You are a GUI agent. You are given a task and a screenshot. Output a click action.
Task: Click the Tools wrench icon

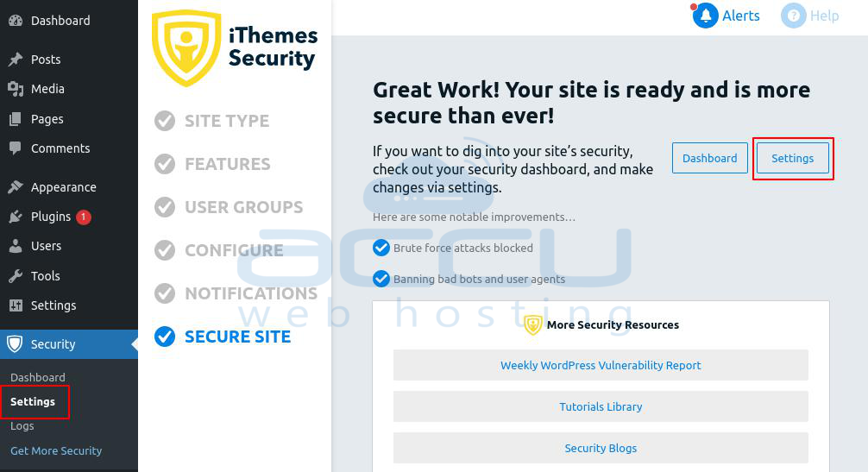16,275
